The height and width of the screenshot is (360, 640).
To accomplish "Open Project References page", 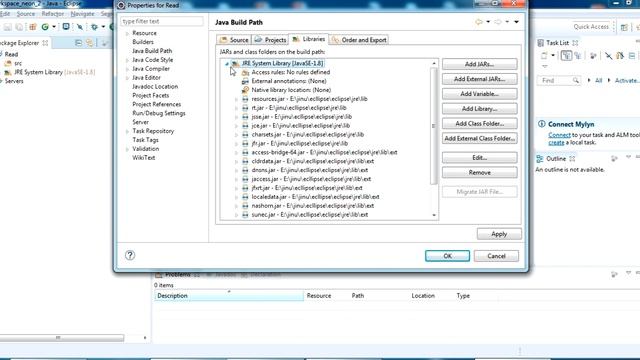I will click(157, 104).
